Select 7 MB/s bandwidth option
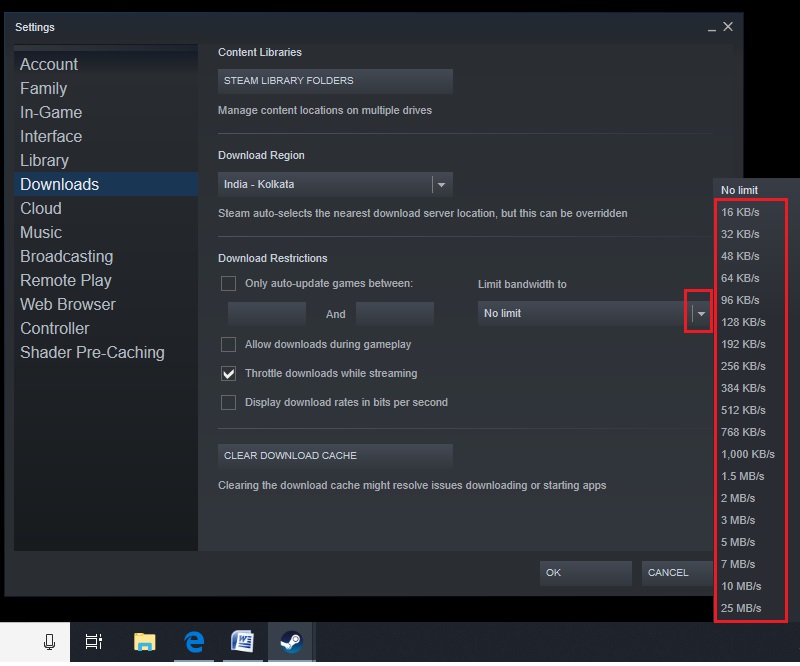The image size is (800, 666). pyautogui.click(x=738, y=564)
